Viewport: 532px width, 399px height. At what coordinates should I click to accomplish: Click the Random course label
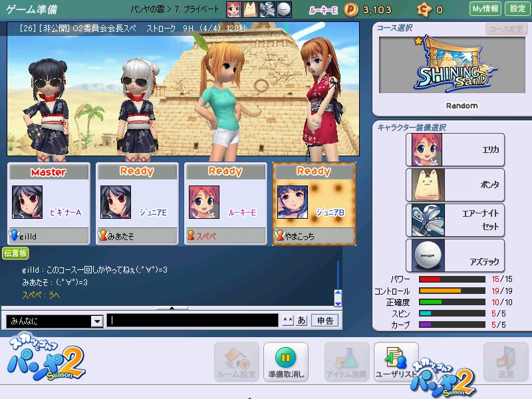coord(462,106)
